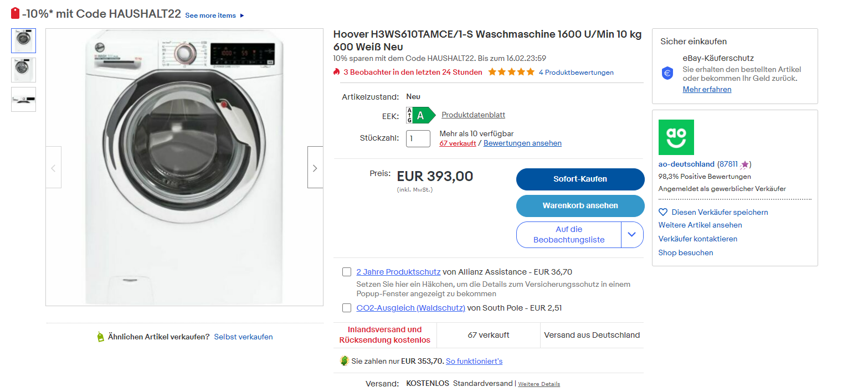Screen dimensions: 868x392
Task: Click the eBay buyer protection shield icon
Action: tap(667, 73)
